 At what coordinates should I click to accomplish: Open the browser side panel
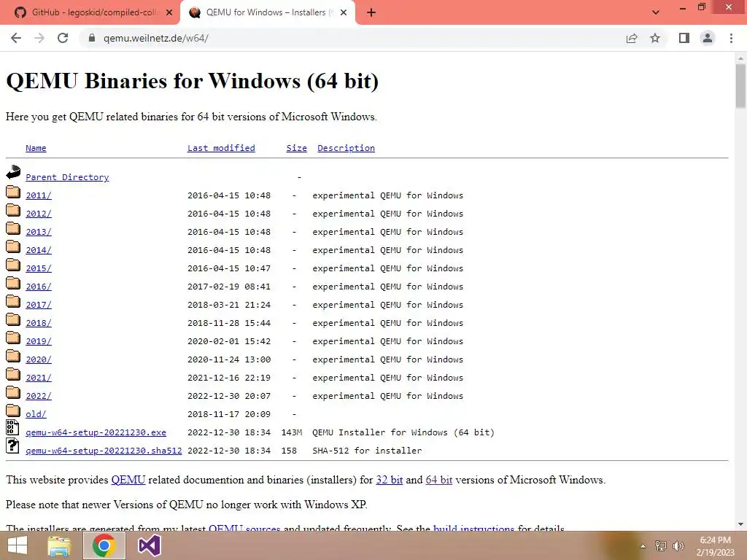[x=684, y=38]
